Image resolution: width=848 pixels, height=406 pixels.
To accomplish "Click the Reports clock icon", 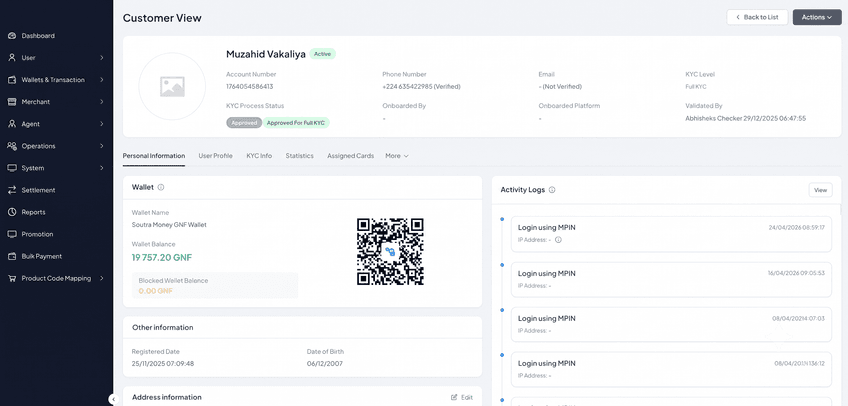I will coord(12,212).
